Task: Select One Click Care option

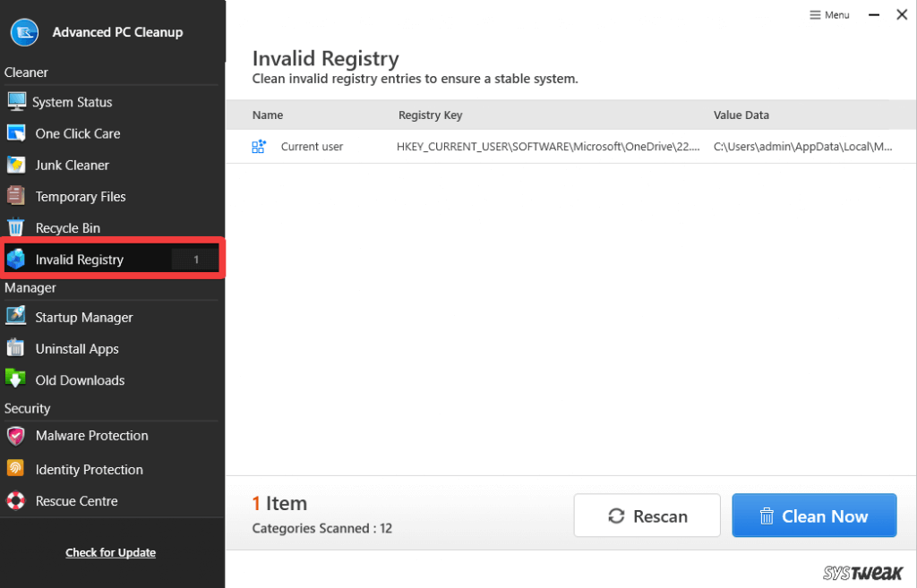Action: click(78, 134)
